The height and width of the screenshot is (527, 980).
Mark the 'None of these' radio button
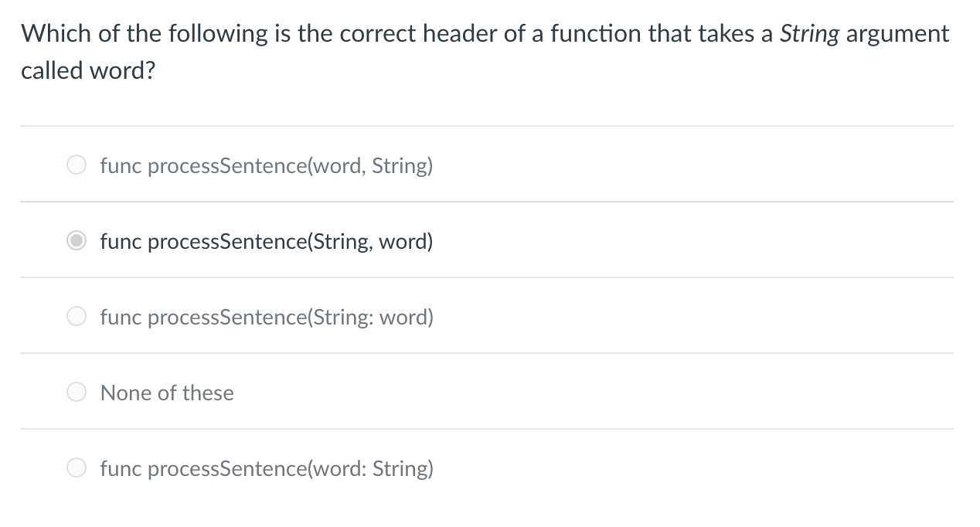(x=77, y=393)
